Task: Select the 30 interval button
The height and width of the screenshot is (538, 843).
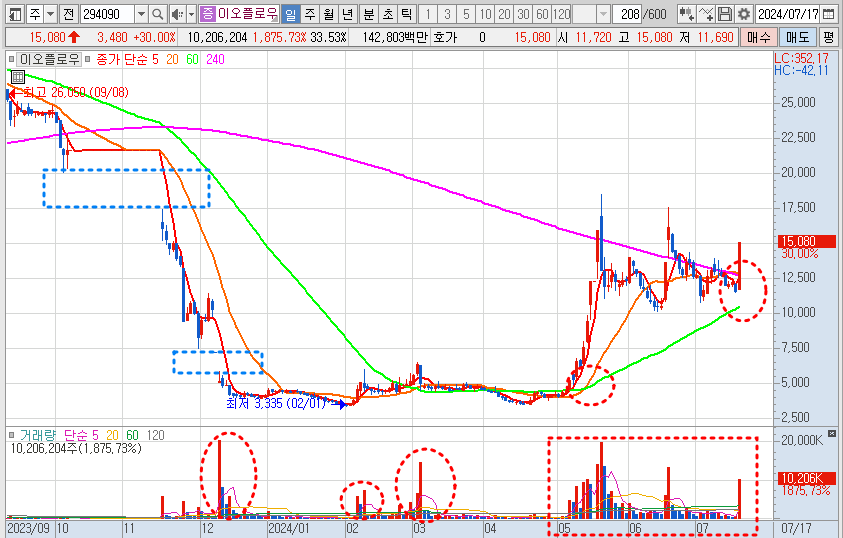Action: [523, 14]
